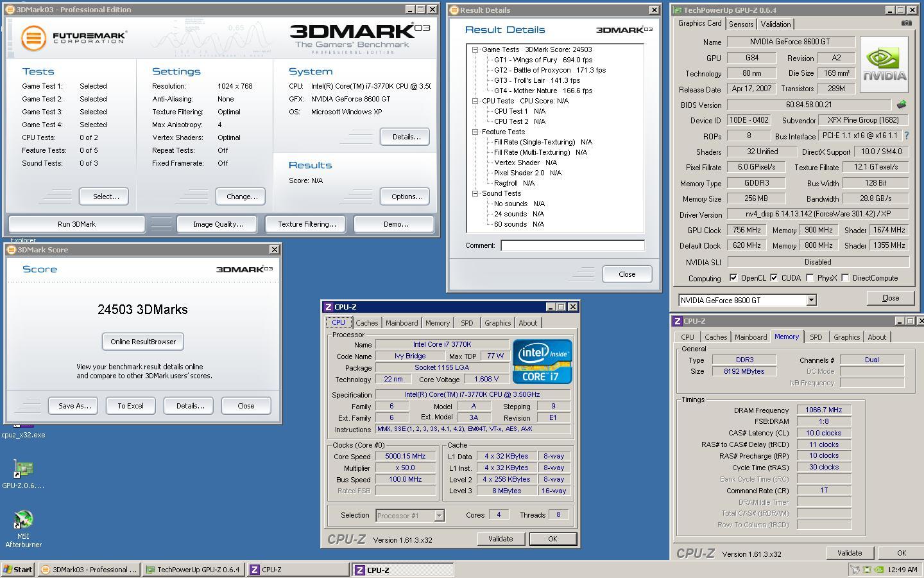Select the Pixel Shader 2.0 row

pos(527,173)
